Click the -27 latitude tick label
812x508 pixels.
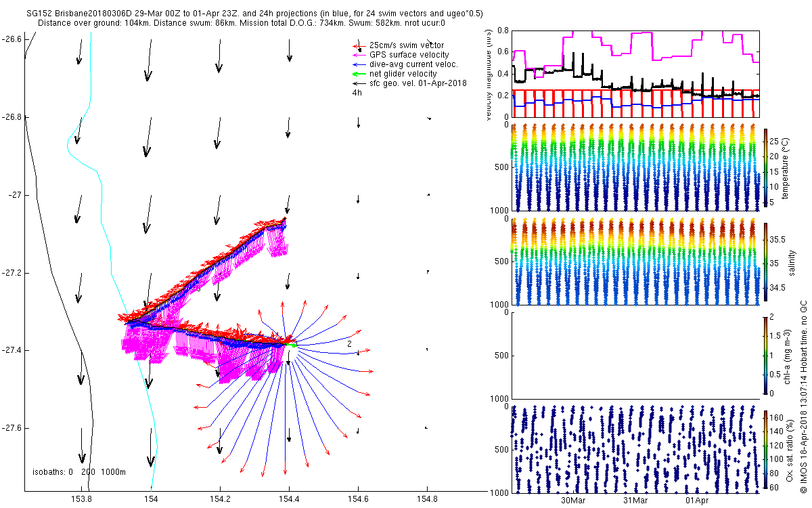pos(14,195)
